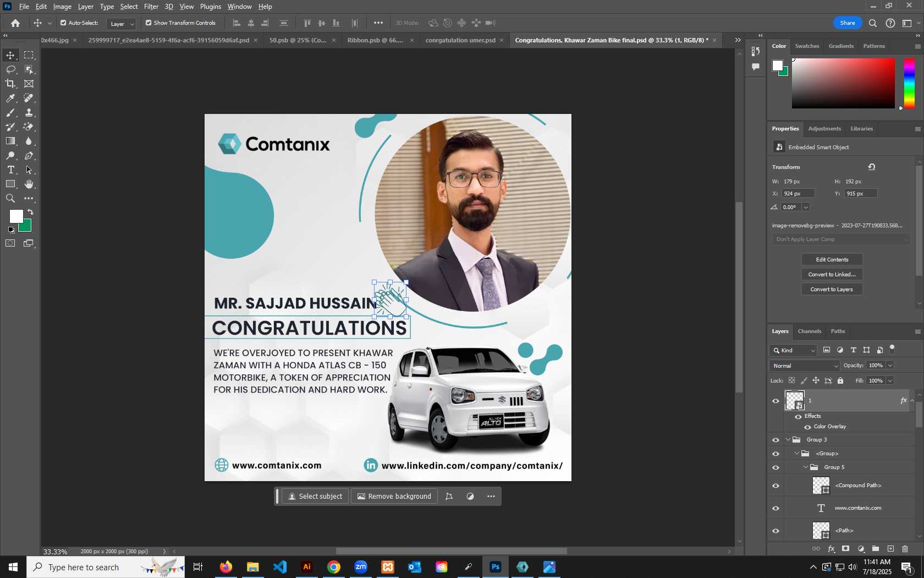The width and height of the screenshot is (924, 578).
Task: Toggle Color Overlay effect visibility
Action: (807, 427)
